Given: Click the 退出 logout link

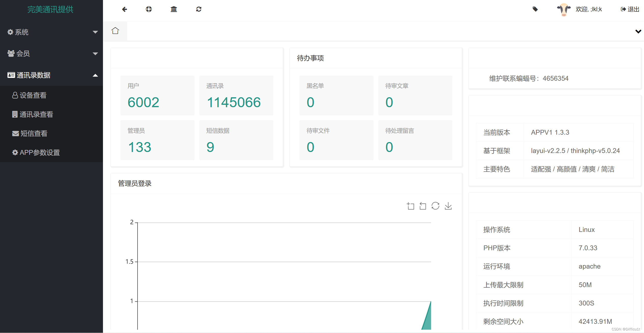Looking at the screenshot, I should [630, 9].
